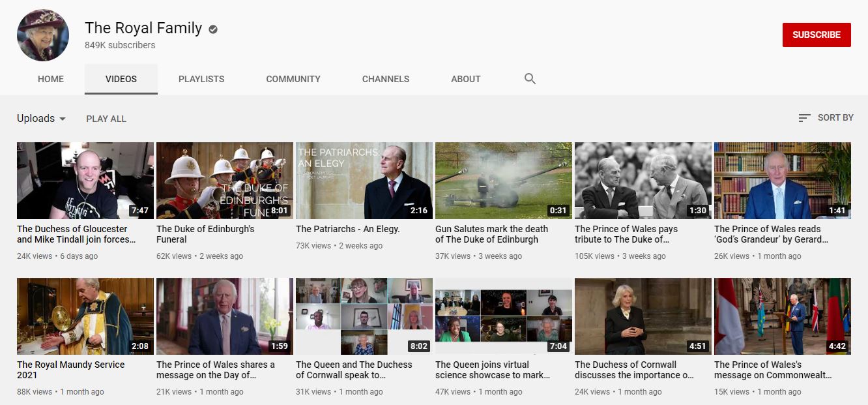Open the SORT BY menu
The height and width of the screenshot is (405, 868).
tap(826, 118)
